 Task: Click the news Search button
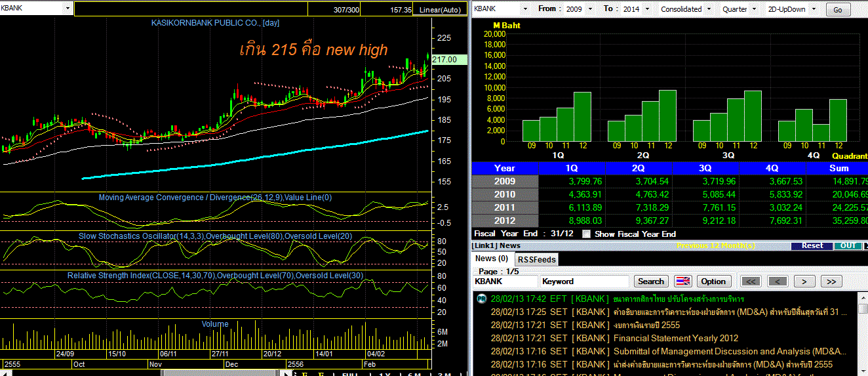pyautogui.click(x=651, y=282)
